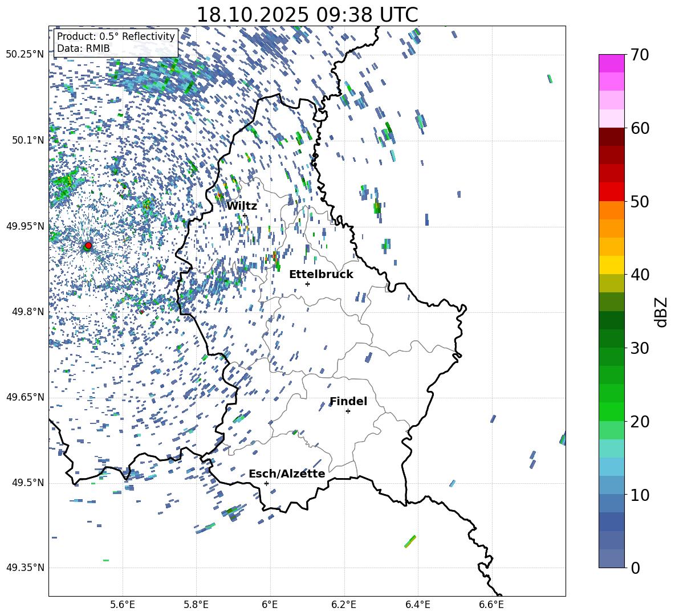Click the timestamp title 18.10.2025 09:38 UTC
The height and width of the screenshot is (616, 675).
click(x=307, y=15)
